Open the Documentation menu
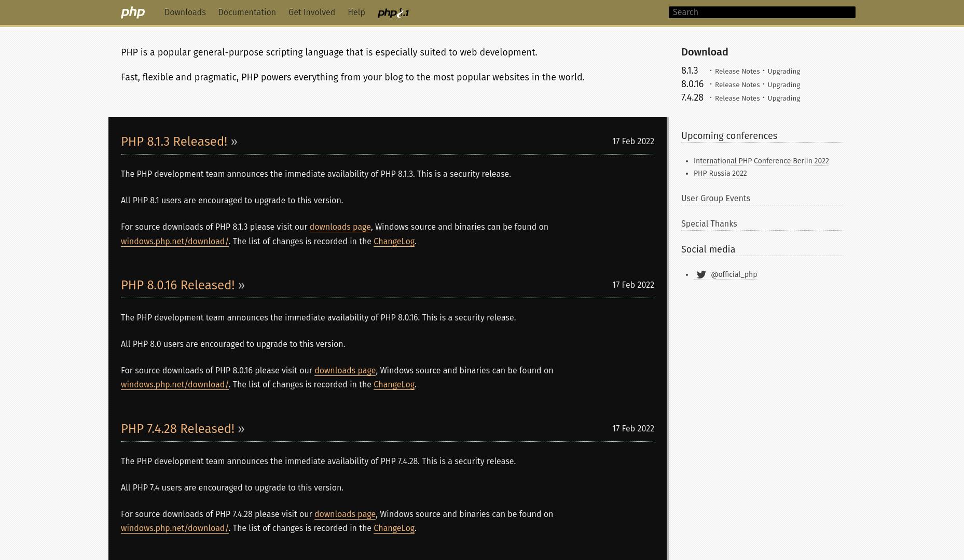964x560 pixels. (x=247, y=12)
